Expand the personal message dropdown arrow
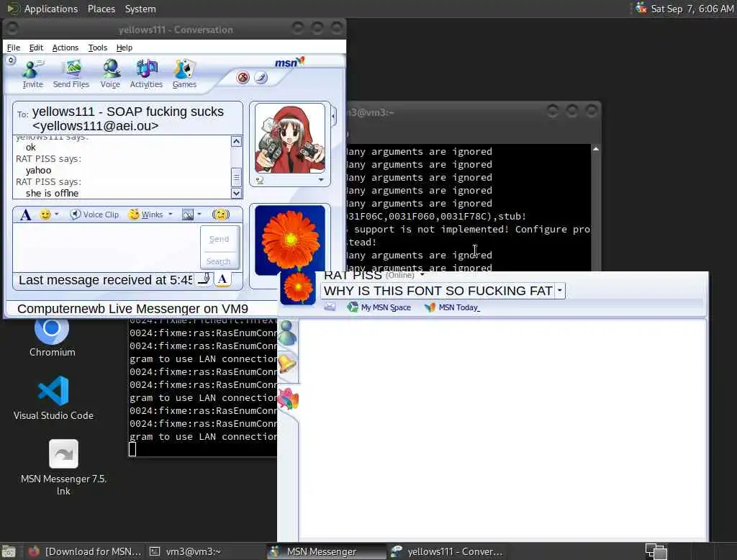Viewport: 737px width, 560px height. (559, 291)
